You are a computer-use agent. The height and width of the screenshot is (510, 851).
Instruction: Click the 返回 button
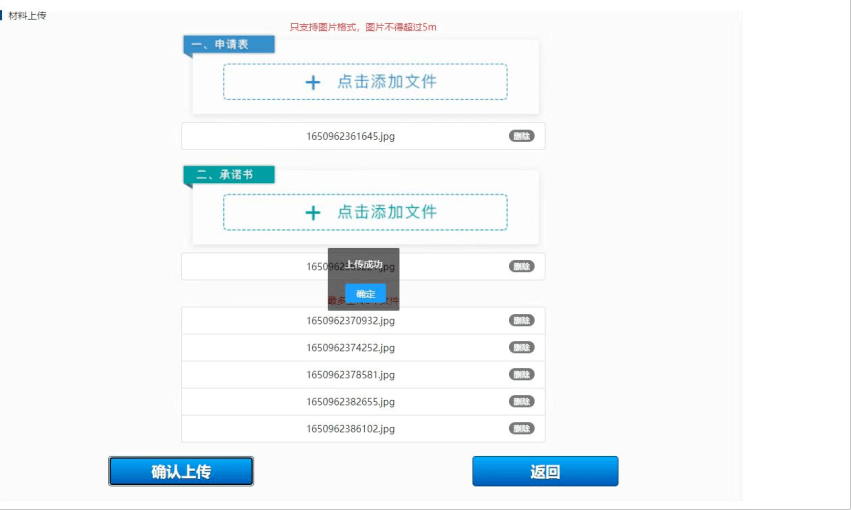(x=545, y=472)
